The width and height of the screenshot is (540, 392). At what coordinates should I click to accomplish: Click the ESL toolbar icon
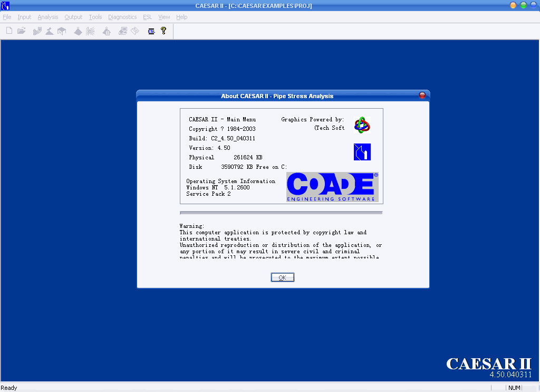tap(151, 31)
